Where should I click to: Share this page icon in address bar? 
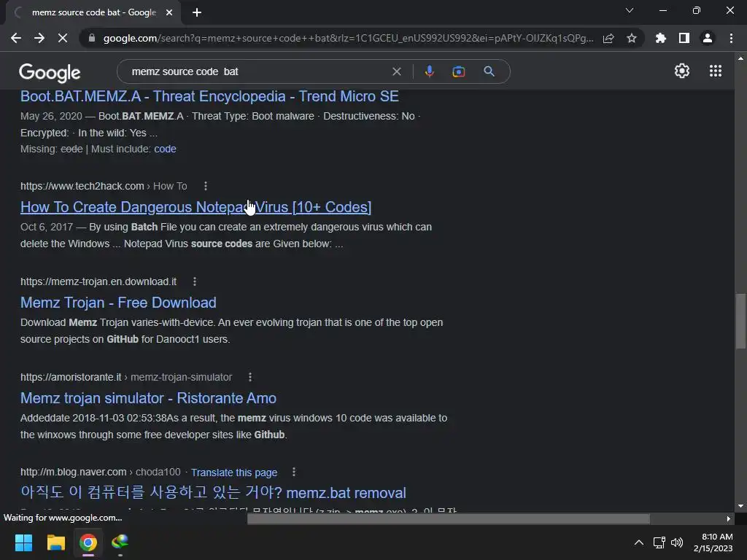pos(608,38)
